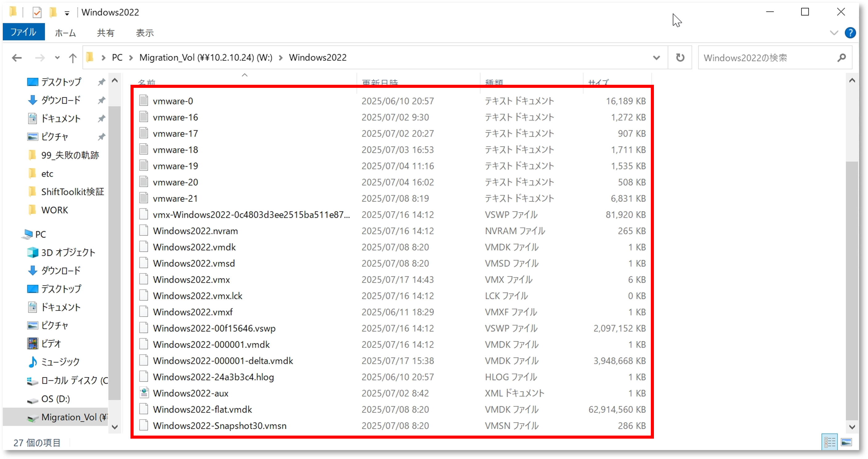Click the Windows2022.vmx file icon
Screen dimensions: 868x459
[x=144, y=279]
